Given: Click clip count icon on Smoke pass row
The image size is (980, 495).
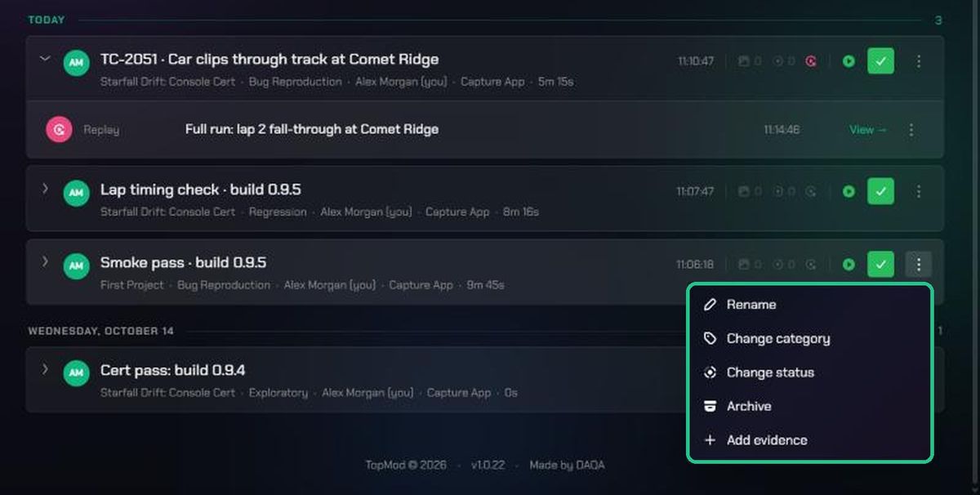Looking at the screenshot, I should [x=777, y=265].
